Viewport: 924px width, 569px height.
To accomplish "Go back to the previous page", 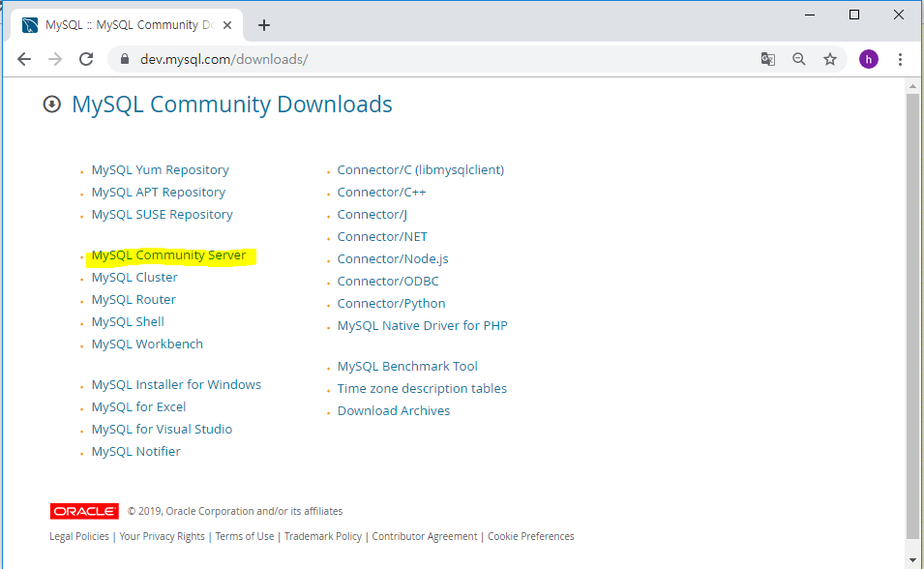I will [24, 59].
